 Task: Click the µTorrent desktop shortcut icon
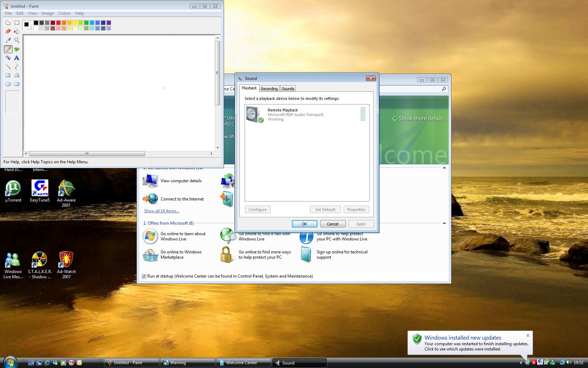[x=13, y=191]
